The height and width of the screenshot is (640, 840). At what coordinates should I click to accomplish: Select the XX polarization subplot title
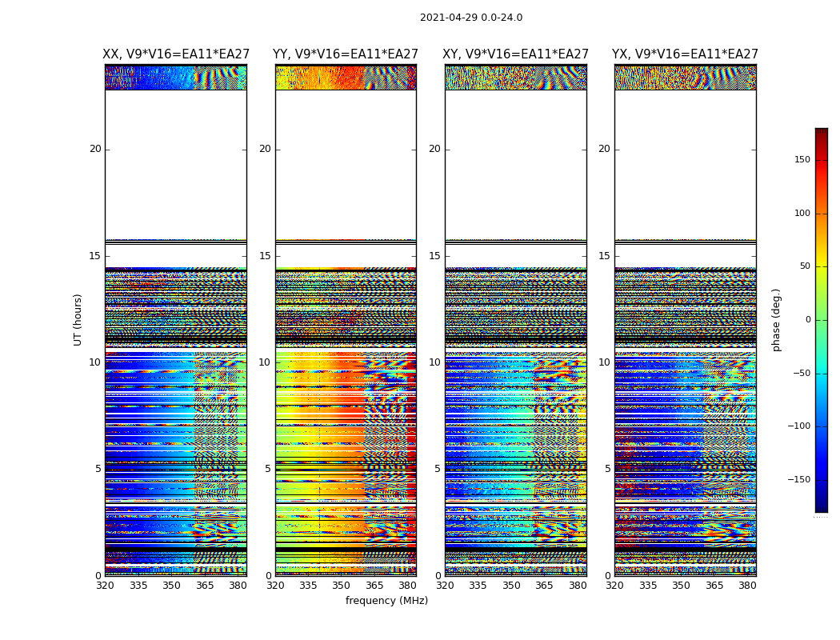[176, 54]
